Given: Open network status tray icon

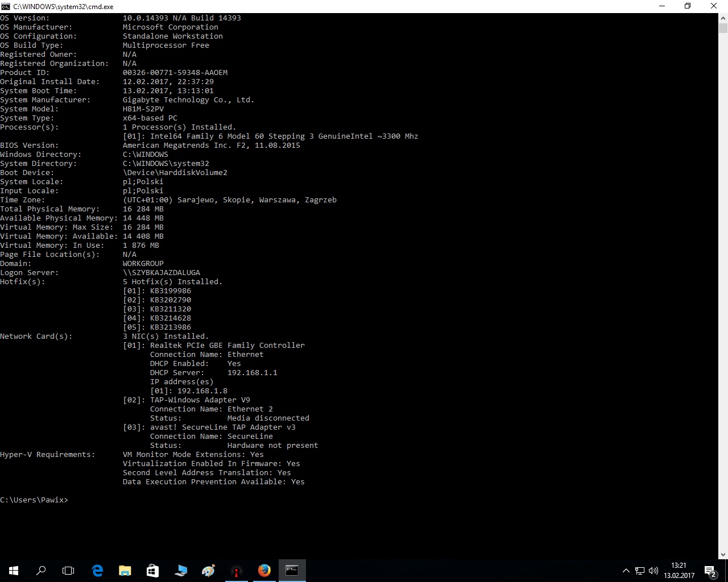Looking at the screenshot, I should pos(640,571).
